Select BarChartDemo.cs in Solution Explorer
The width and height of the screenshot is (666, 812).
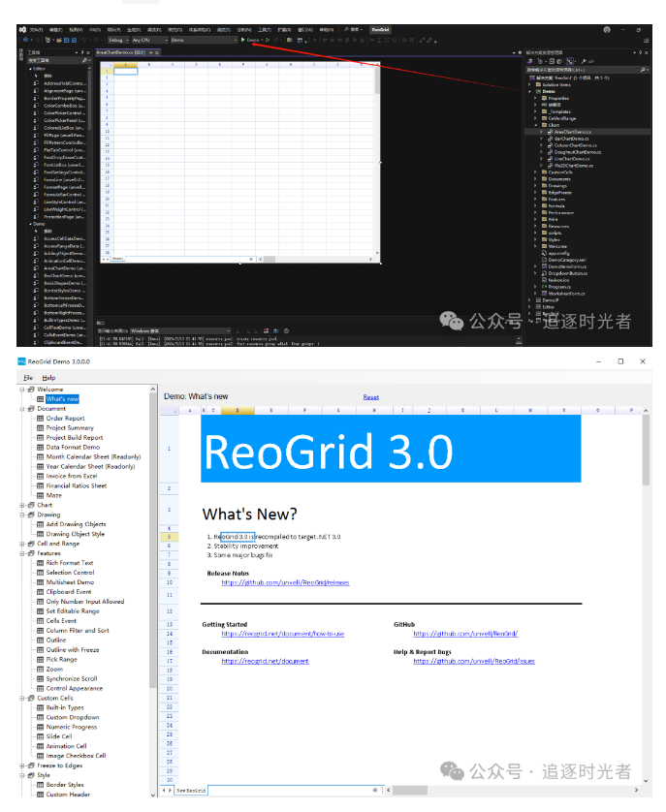click(571, 139)
